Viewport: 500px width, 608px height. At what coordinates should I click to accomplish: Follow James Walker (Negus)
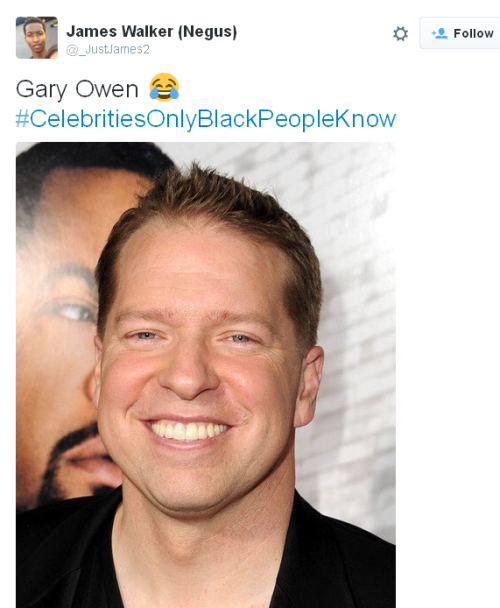[460, 33]
